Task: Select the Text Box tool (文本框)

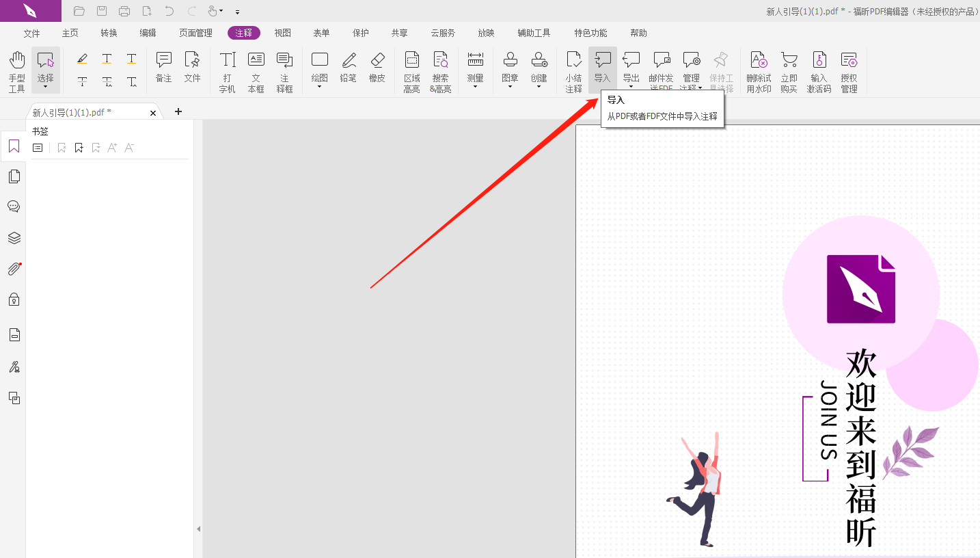Action: [x=256, y=70]
